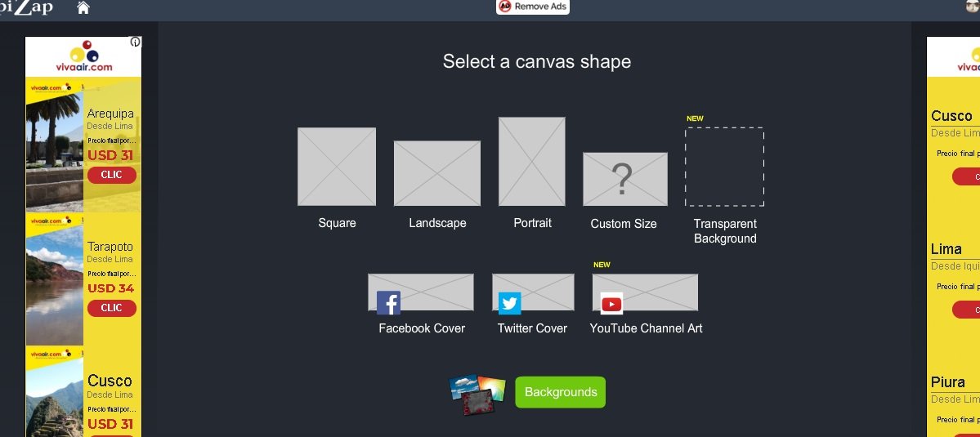Click the Square label

point(337,223)
